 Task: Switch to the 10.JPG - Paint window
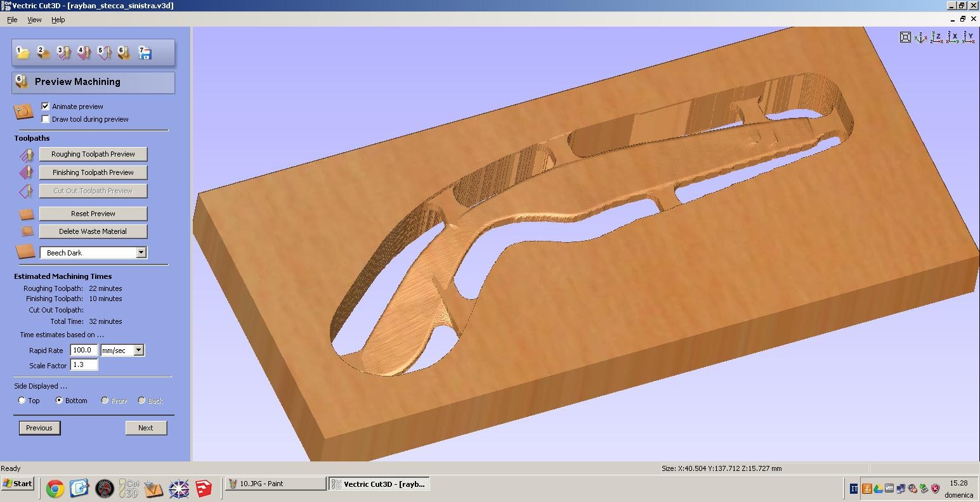[x=275, y=484]
